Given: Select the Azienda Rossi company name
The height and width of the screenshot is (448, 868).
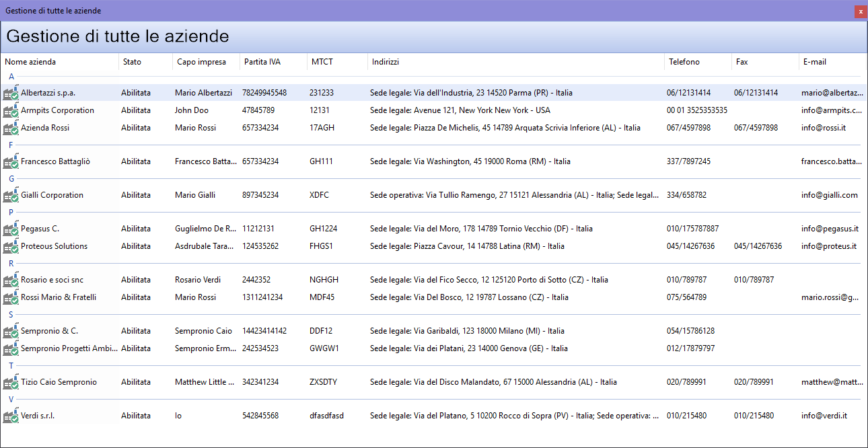Looking at the screenshot, I should 45,128.
